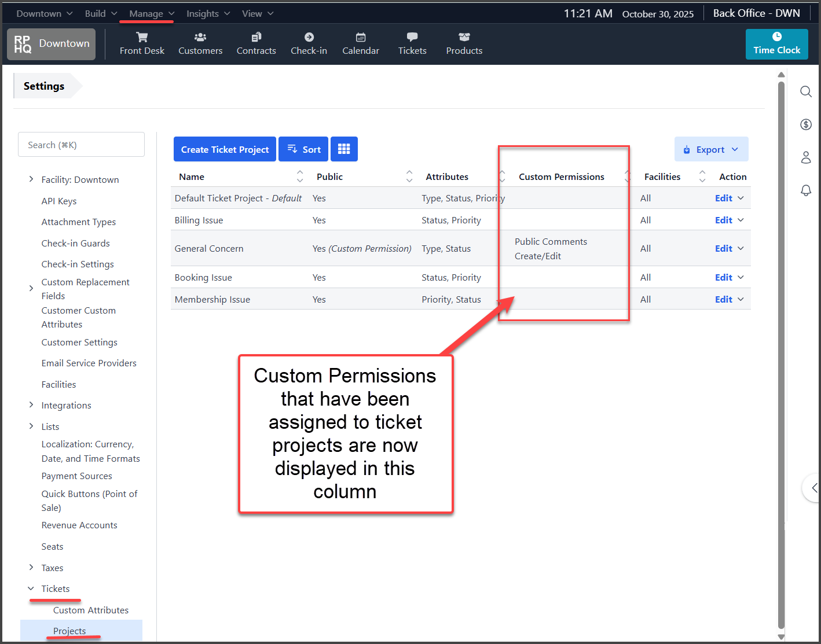Sort table by Name column header
The width and height of the screenshot is (821, 644).
click(x=192, y=176)
